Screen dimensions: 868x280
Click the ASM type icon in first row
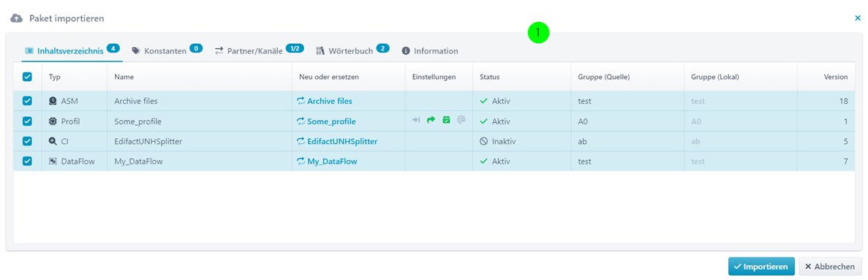click(53, 102)
